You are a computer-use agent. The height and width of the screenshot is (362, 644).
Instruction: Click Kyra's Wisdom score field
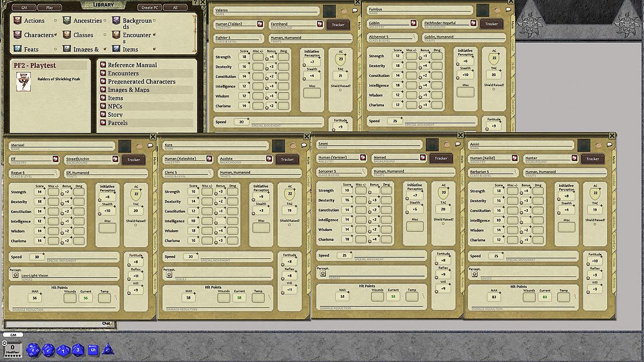194,231
